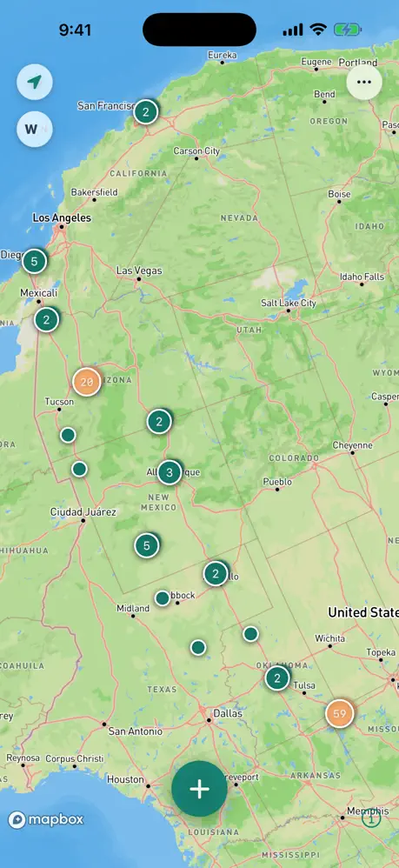Tap the Los Angeles city label
The height and width of the screenshot is (868, 399).
pos(62,218)
